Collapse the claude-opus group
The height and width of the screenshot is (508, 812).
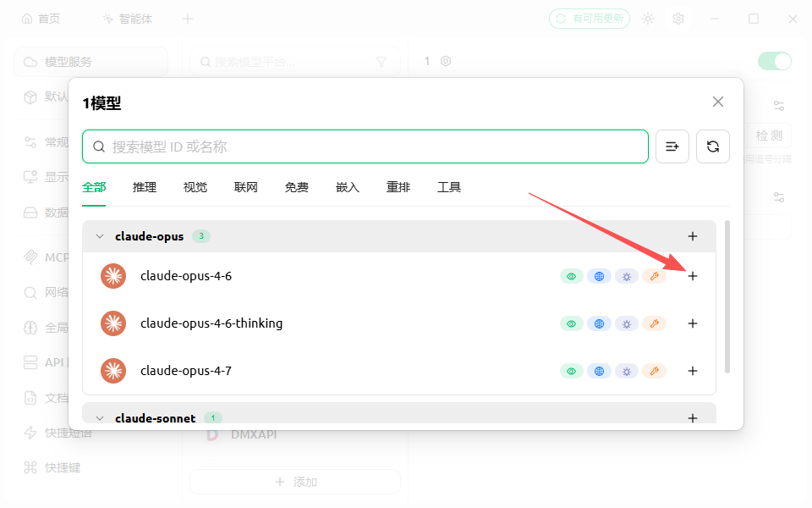100,236
